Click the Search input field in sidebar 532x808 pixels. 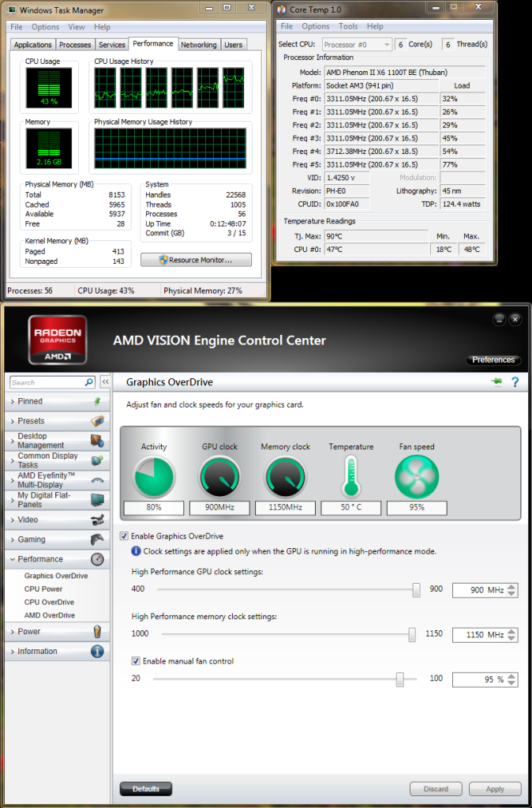[47, 382]
